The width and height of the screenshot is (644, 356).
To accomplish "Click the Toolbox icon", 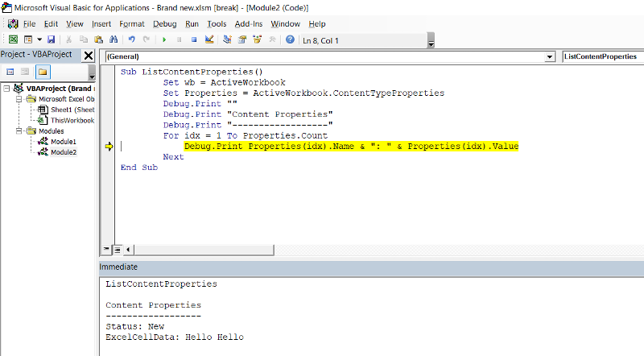I will pos(272,39).
